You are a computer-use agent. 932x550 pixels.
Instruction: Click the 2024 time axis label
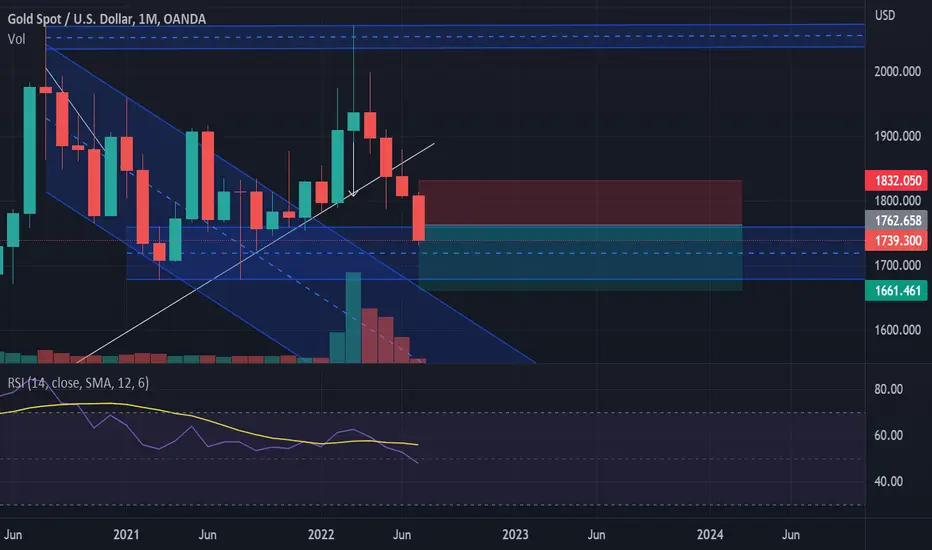[x=710, y=535]
